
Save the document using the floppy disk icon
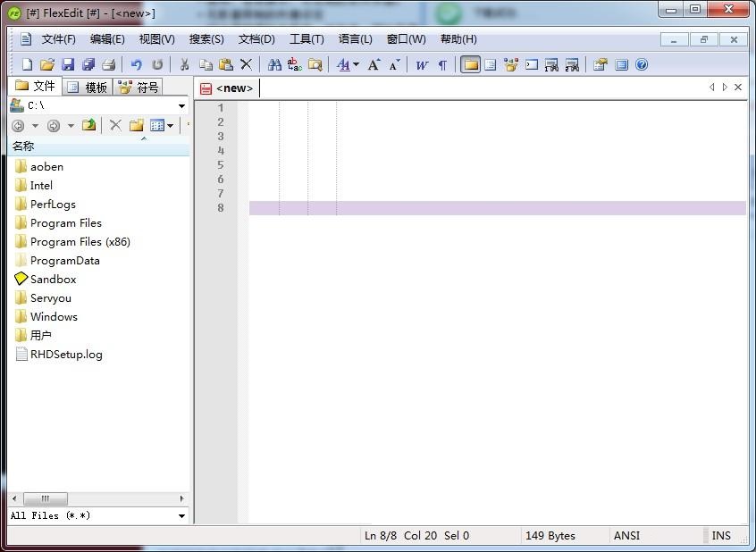coord(68,64)
